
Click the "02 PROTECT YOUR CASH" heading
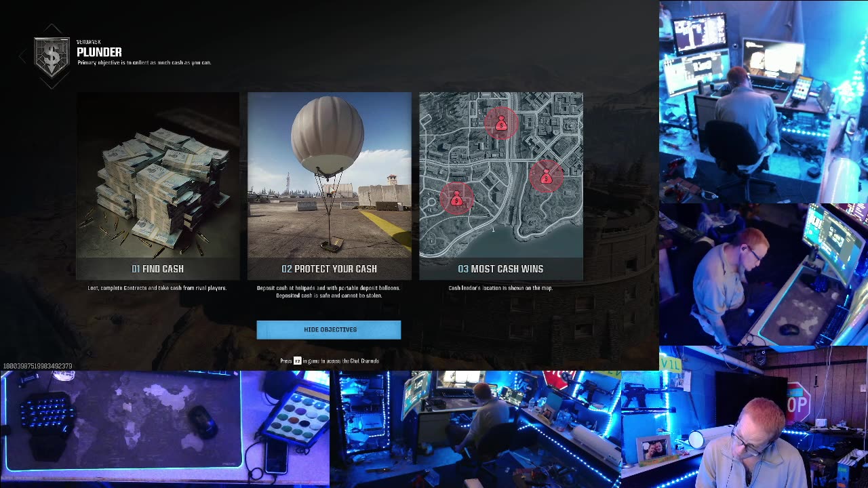pyautogui.click(x=329, y=269)
